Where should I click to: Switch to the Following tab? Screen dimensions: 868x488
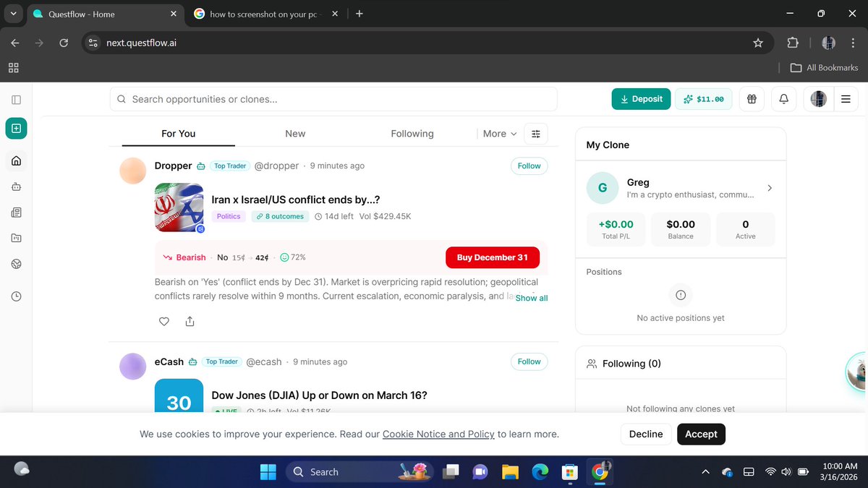(x=412, y=134)
